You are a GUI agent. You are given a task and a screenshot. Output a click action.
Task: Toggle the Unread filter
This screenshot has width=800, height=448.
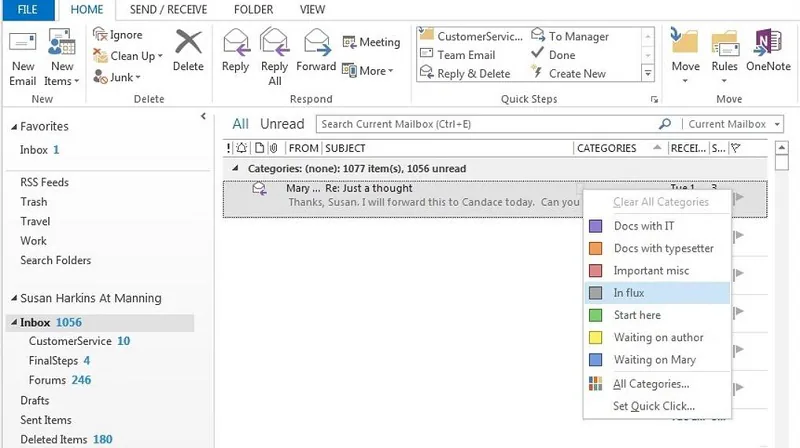(282, 124)
